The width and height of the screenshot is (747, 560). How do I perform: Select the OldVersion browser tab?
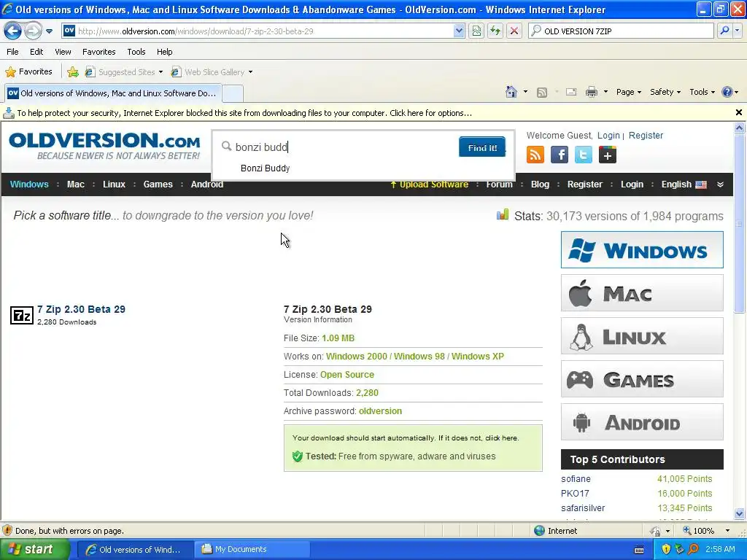click(x=113, y=93)
